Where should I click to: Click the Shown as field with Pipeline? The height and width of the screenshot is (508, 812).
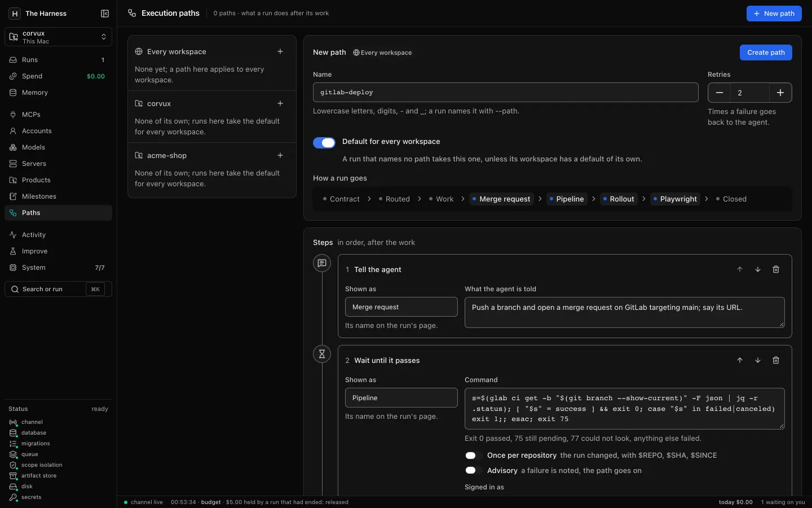401,398
